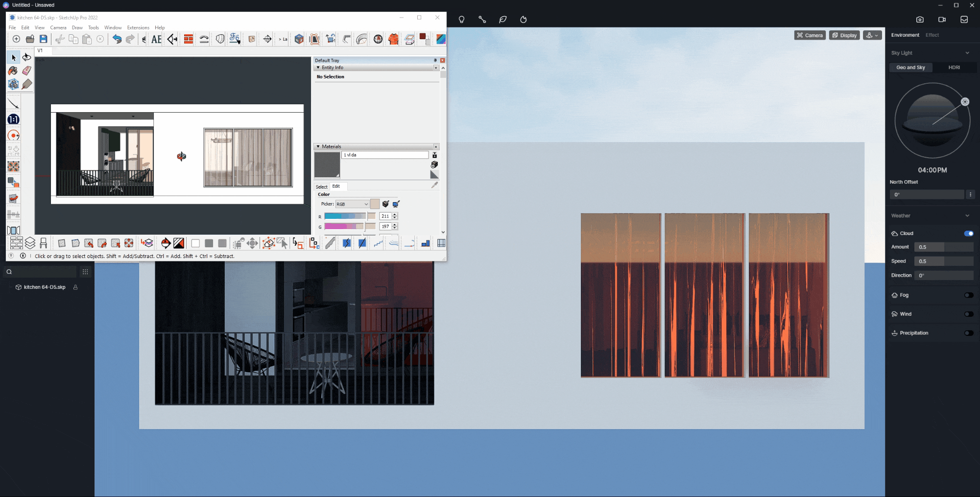980x497 pixels.
Task: Click match color on screen monitor icon
Action: pyautogui.click(x=396, y=204)
